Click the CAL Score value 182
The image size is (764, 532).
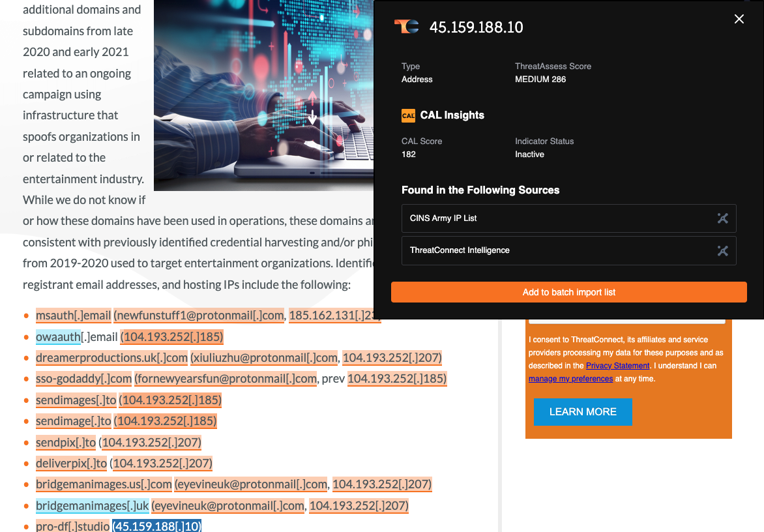click(408, 155)
